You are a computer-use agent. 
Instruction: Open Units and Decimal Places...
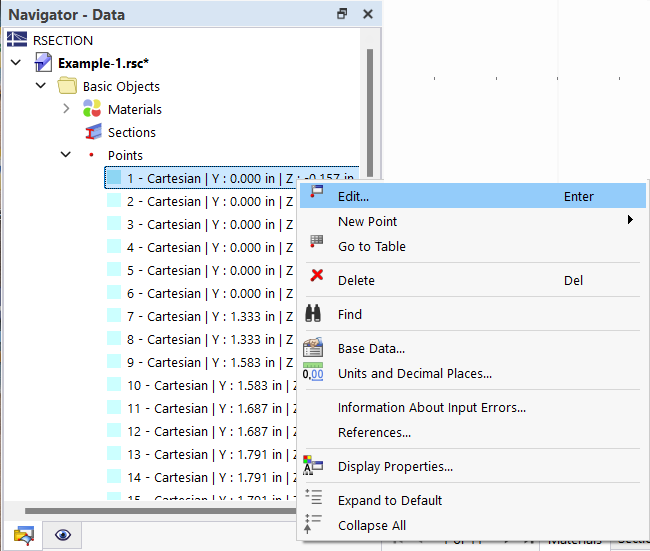[x=473, y=373]
